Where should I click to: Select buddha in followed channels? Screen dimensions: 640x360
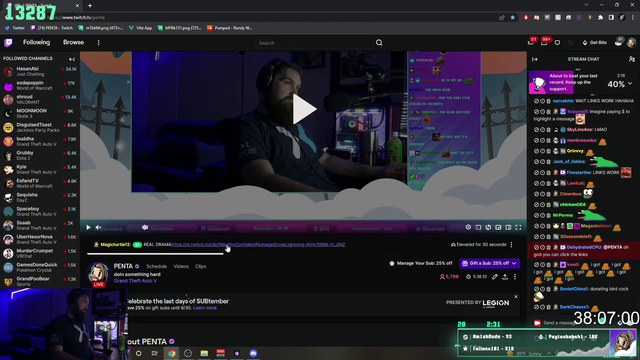coord(40,141)
